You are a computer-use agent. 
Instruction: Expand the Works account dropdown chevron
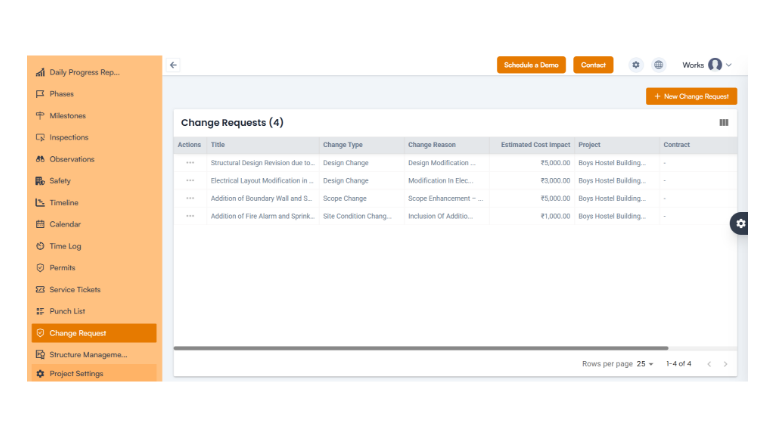coord(729,65)
